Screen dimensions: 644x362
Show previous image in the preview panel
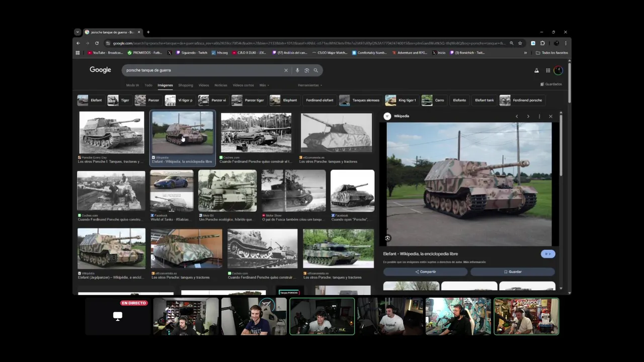pyautogui.click(x=517, y=116)
